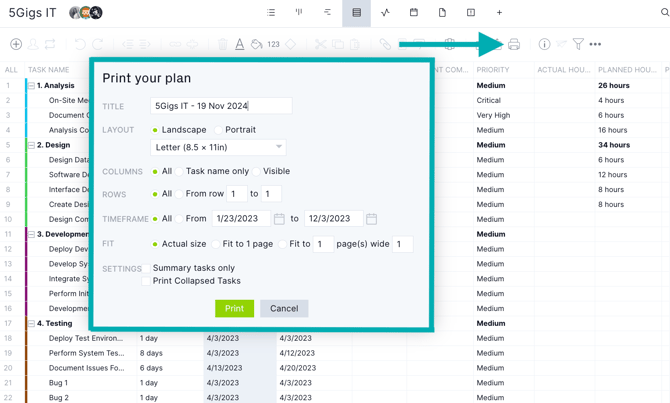Open the more options ellipsis menu

595,44
